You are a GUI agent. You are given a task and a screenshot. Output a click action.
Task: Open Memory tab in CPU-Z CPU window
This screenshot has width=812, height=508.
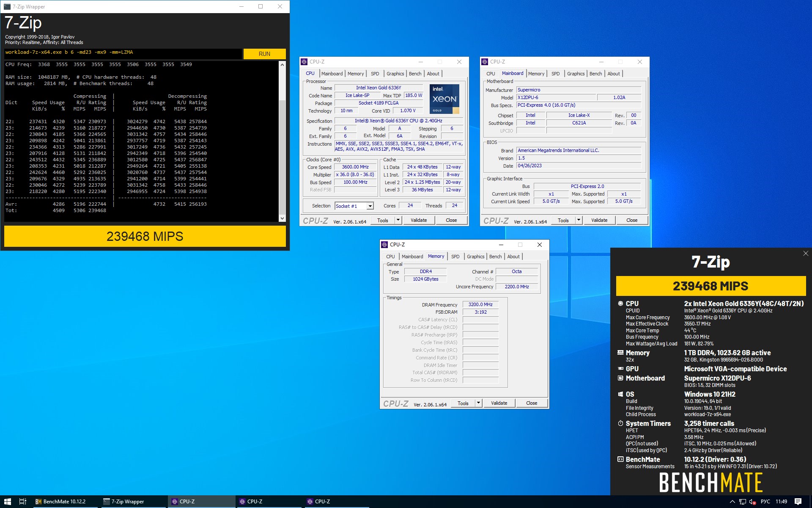coord(356,74)
